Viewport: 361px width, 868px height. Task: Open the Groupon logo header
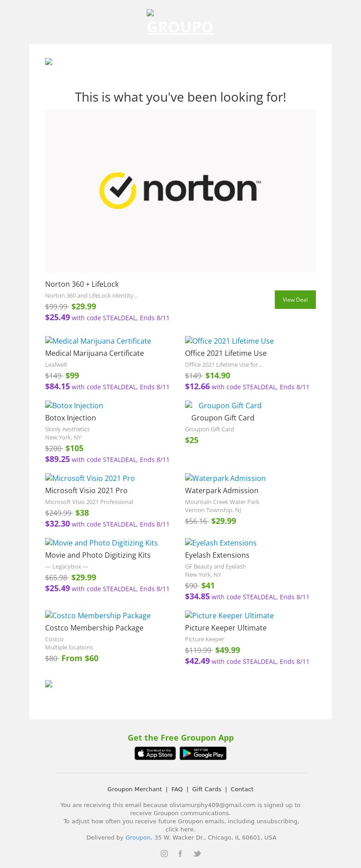tap(180, 23)
